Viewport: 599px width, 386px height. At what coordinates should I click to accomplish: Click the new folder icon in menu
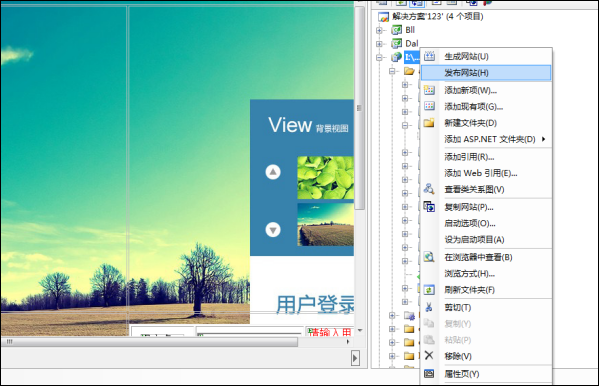pyautogui.click(x=429, y=122)
